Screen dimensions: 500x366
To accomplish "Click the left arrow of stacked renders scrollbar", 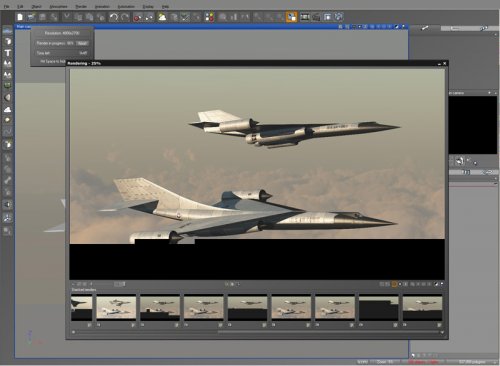I will tap(73, 332).
